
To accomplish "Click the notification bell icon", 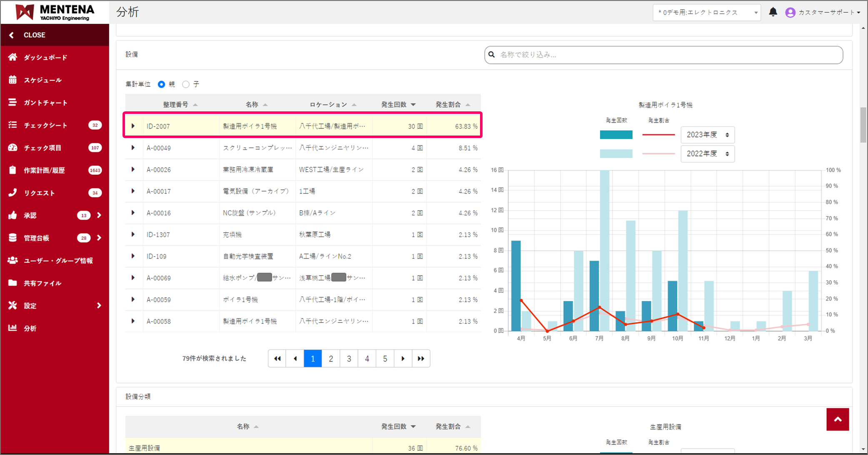I will 773,12.
